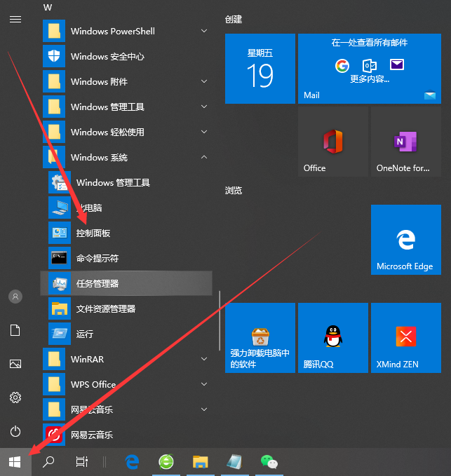Expand the Windows PowerShell folder
Viewport: 451px width, 476px height.
204,31
